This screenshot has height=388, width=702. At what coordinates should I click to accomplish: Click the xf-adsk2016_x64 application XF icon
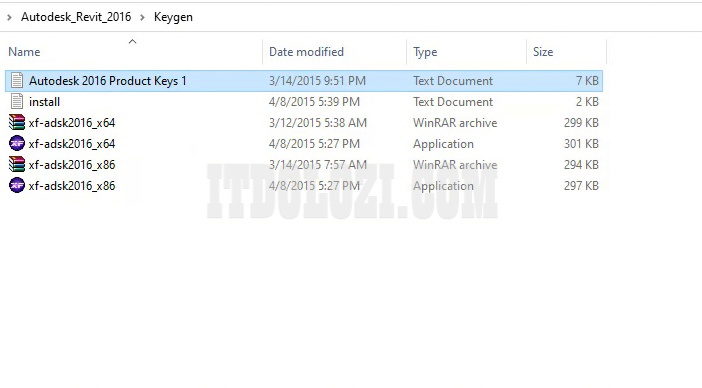pos(17,144)
